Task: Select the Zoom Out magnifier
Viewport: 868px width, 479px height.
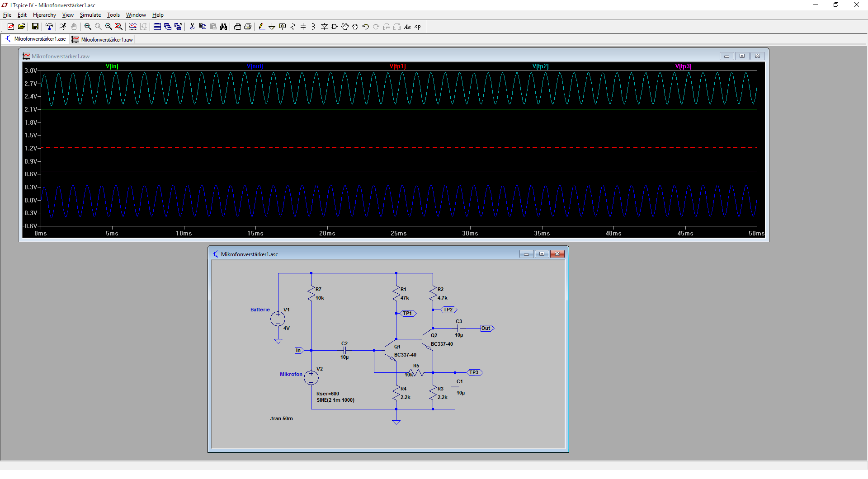Action: coord(108,27)
